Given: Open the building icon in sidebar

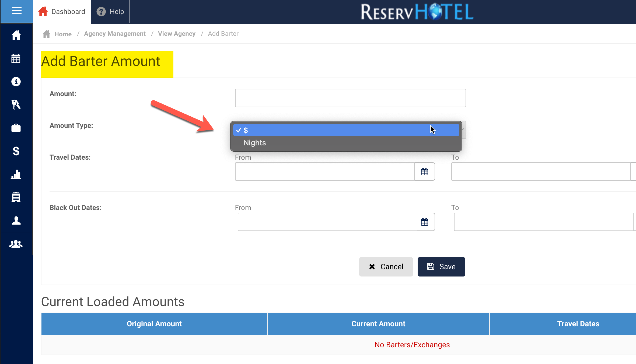Looking at the screenshot, I should (16, 197).
